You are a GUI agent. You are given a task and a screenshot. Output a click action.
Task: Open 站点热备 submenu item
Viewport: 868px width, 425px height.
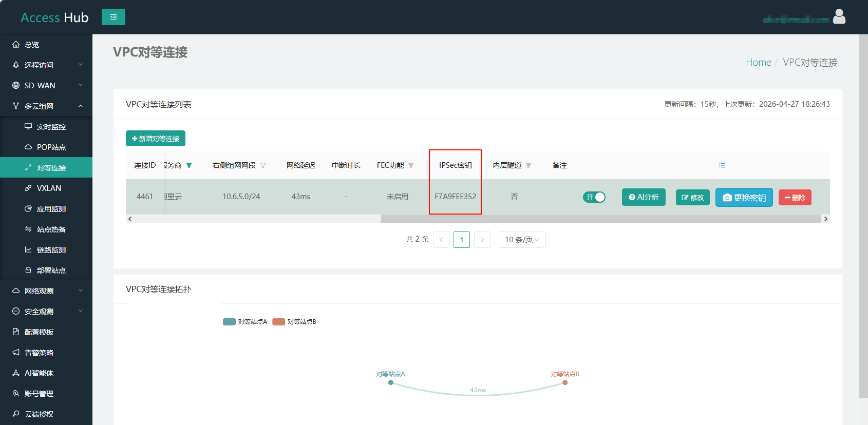46,229
